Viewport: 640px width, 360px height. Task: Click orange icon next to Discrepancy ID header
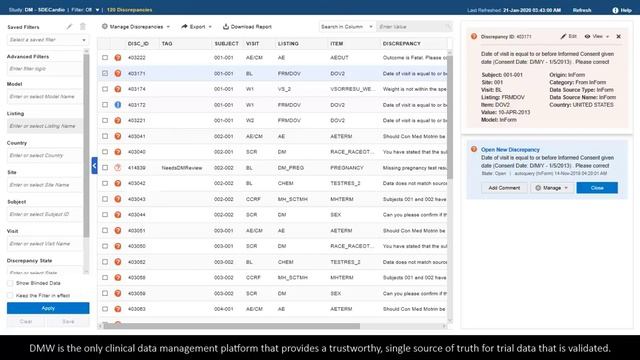(473, 36)
